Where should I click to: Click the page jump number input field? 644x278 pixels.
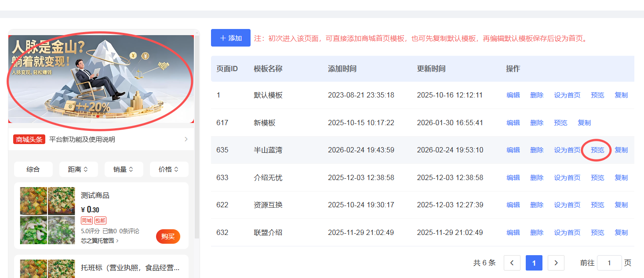(x=609, y=263)
